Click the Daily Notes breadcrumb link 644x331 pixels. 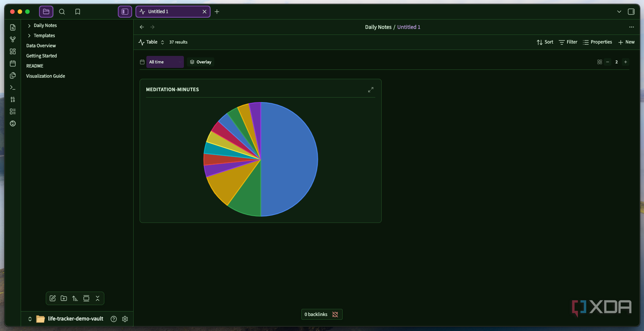378,27
